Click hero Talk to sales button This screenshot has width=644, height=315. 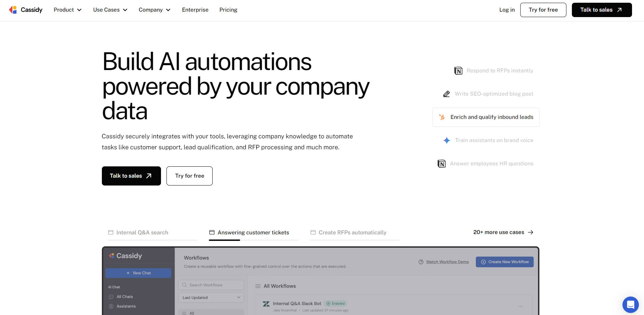coord(131,176)
